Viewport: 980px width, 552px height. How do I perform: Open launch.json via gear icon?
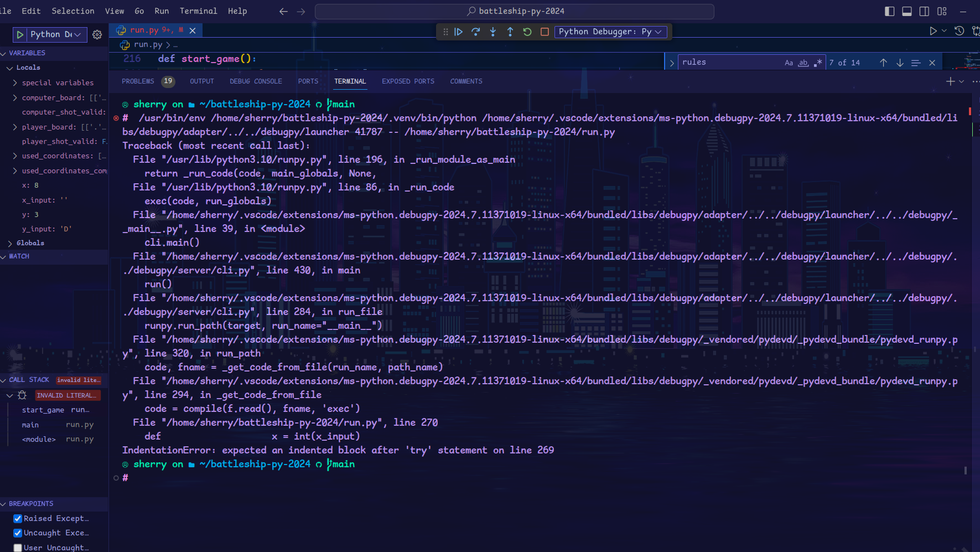click(x=97, y=34)
